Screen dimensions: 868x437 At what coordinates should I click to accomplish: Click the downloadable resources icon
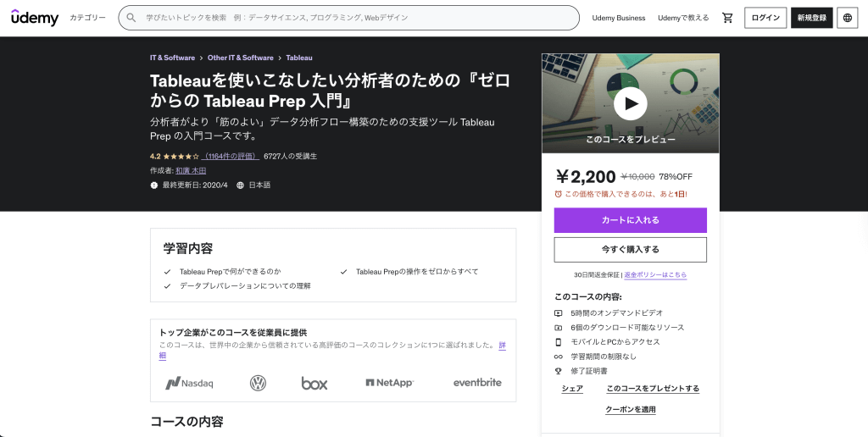click(x=558, y=328)
